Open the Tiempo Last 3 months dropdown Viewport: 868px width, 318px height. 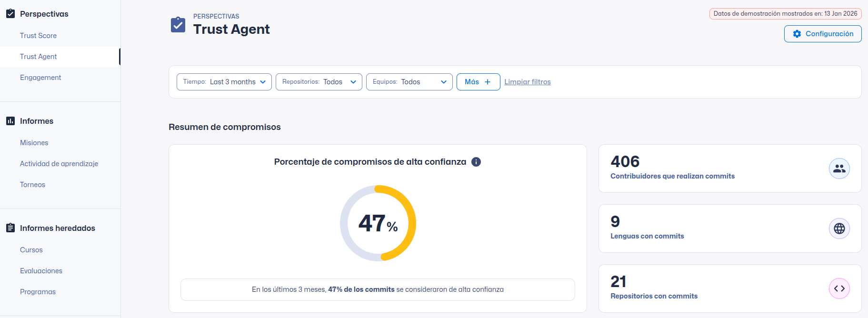click(224, 82)
